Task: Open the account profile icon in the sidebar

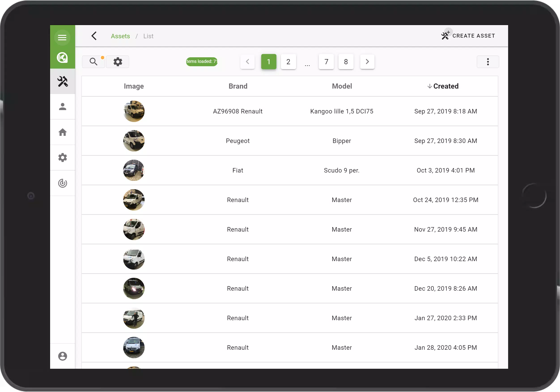Action: pos(62,356)
